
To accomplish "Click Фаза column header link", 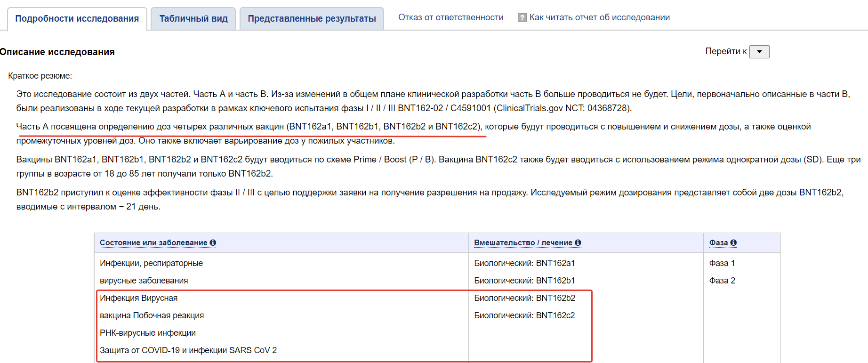I will 719,242.
